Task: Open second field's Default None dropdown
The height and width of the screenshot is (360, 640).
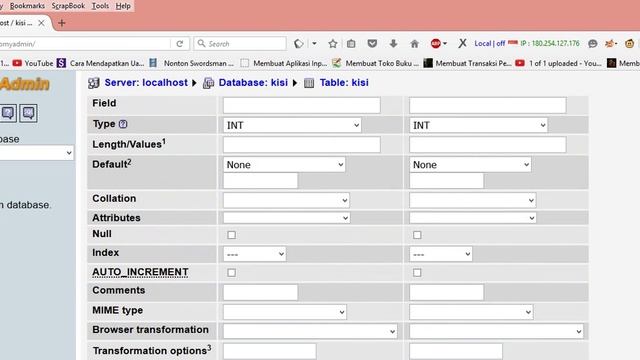Action: click(x=470, y=164)
